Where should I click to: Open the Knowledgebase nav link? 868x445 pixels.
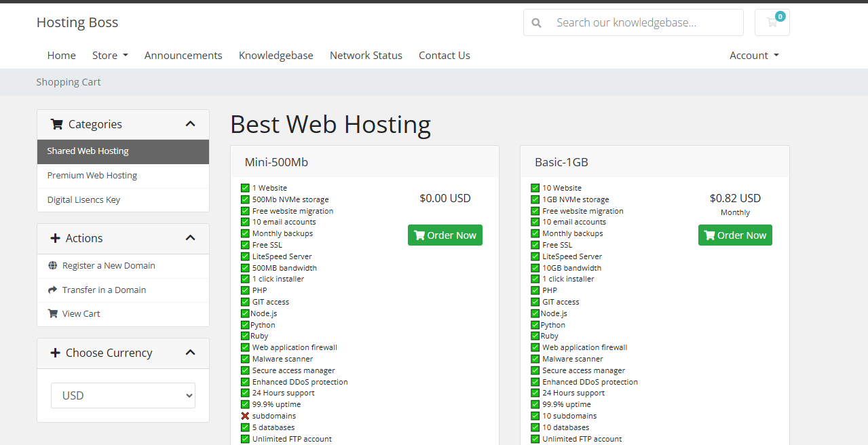276,56
